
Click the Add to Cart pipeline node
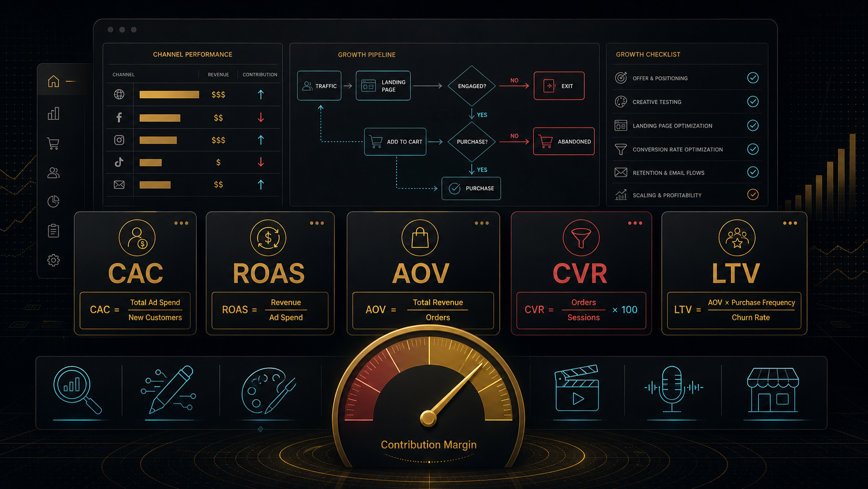coord(395,141)
